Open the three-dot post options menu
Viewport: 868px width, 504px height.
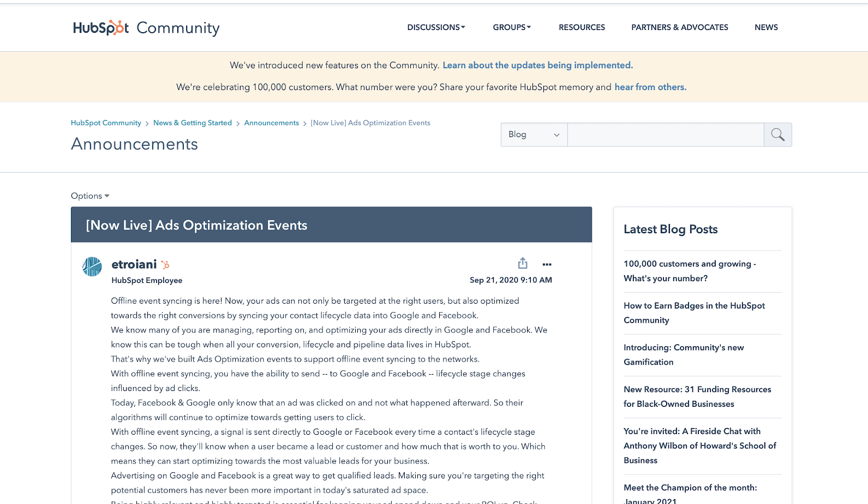[x=547, y=264]
